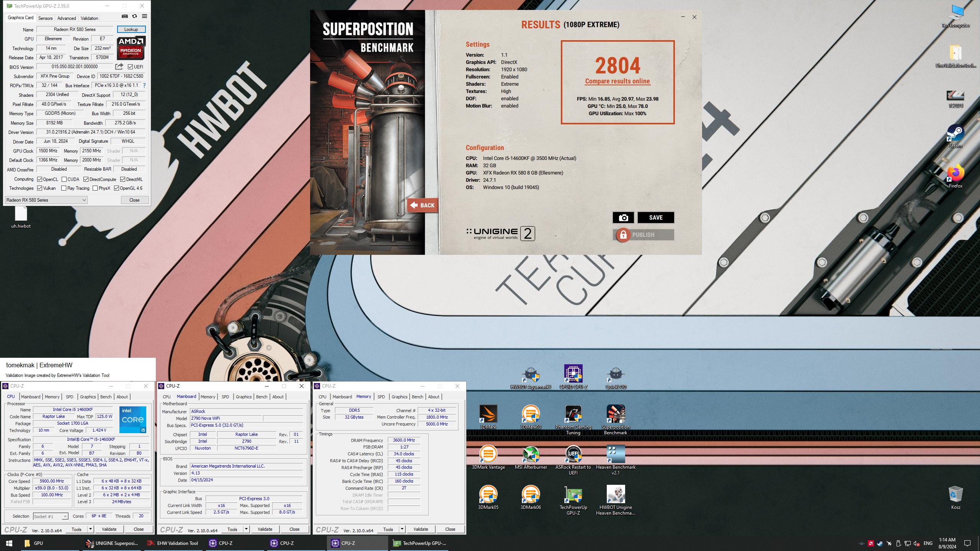Image resolution: width=980 pixels, height=551 pixels.
Task: Open the Radeon RX 580 Series GPU dropdown
Action: pyautogui.click(x=46, y=200)
